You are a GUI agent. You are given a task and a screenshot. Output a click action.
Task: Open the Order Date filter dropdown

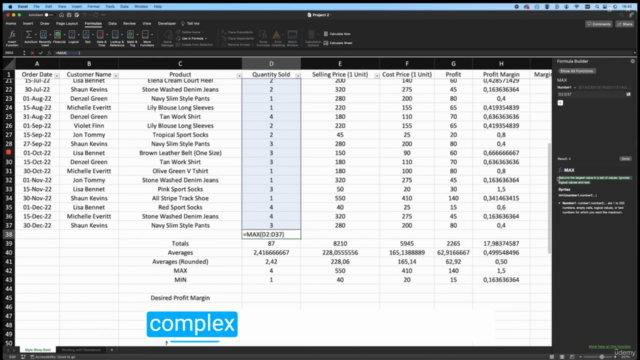[57, 76]
